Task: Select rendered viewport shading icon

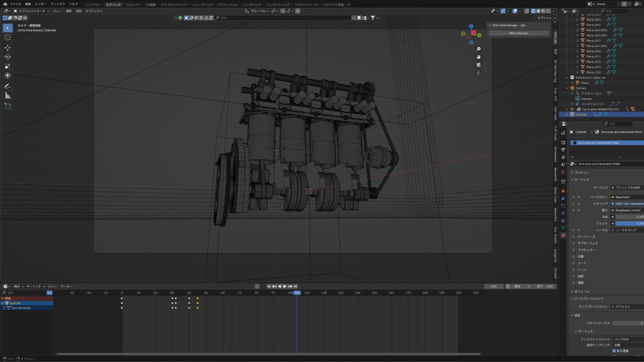Action: tap(548, 11)
